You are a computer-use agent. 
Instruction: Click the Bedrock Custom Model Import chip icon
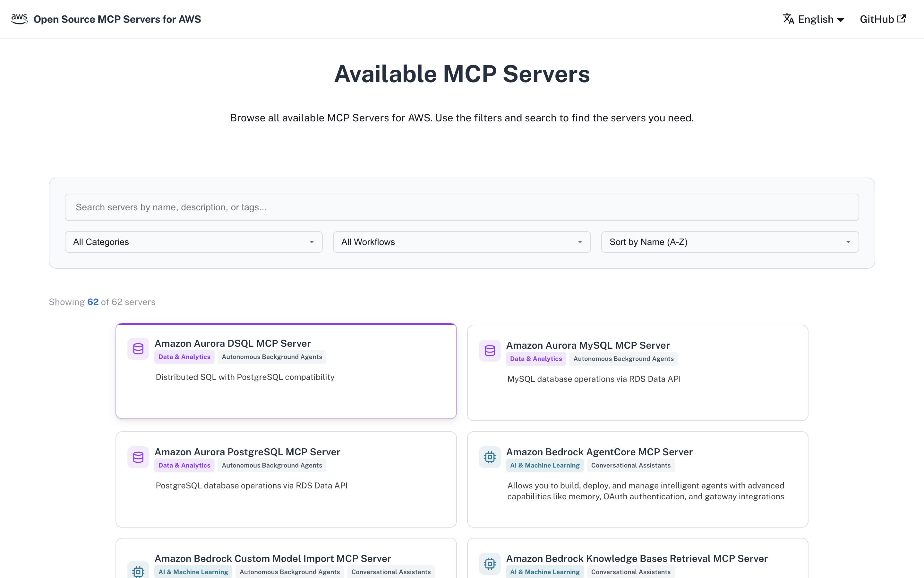[x=138, y=570]
